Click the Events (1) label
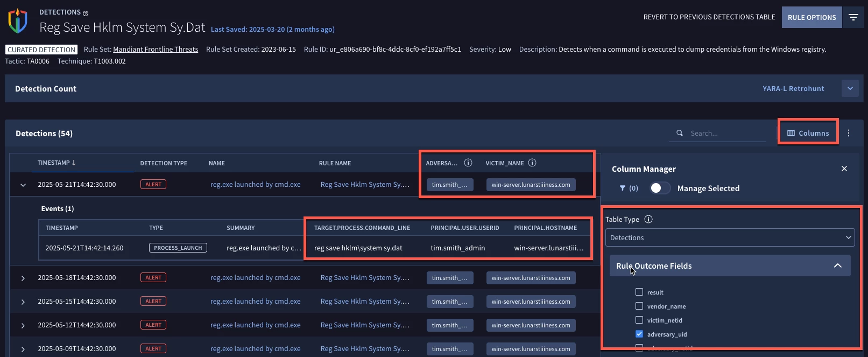The height and width of the screenshot is (357, 868). [58, 208]
